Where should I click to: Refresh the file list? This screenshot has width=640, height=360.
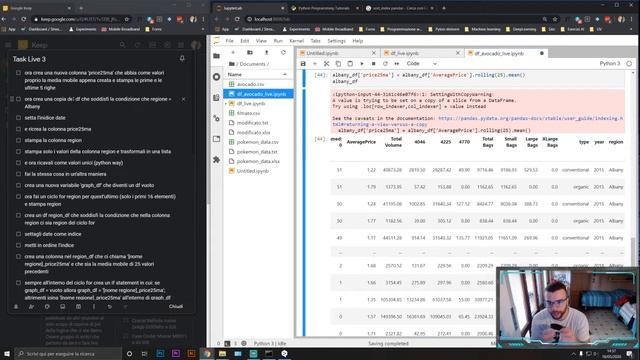click(x=283, y=53)
